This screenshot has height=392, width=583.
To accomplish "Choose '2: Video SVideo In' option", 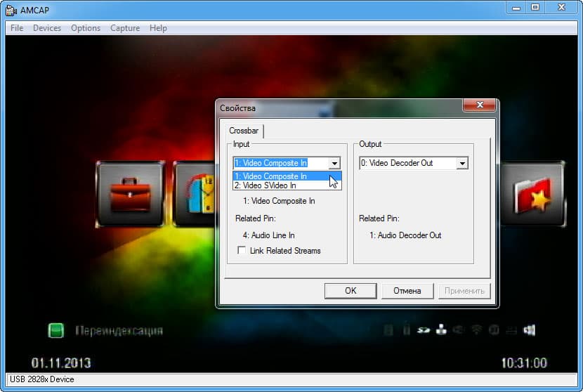I will click(x=287, y=185).
